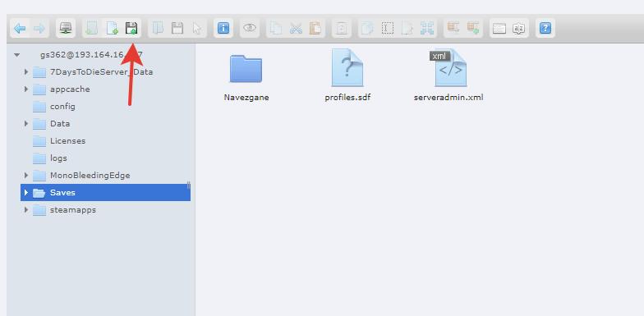Click the Paste clipboard icon

315,28
